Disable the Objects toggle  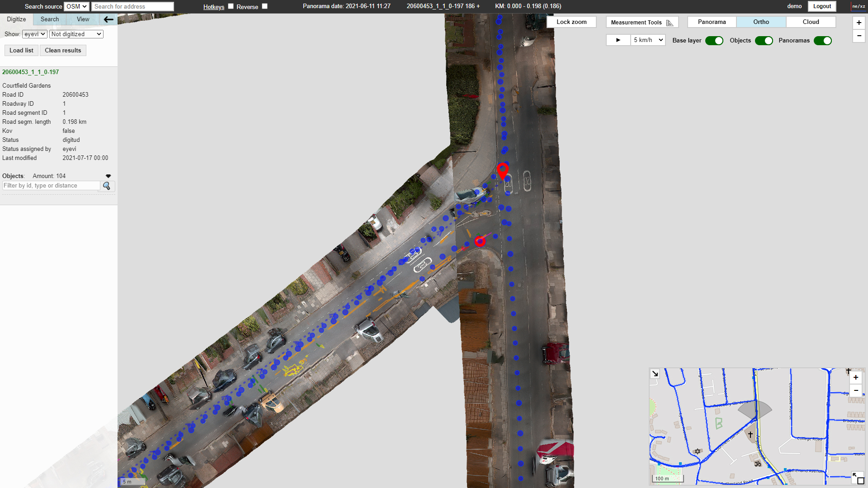(x=764, y=41)
